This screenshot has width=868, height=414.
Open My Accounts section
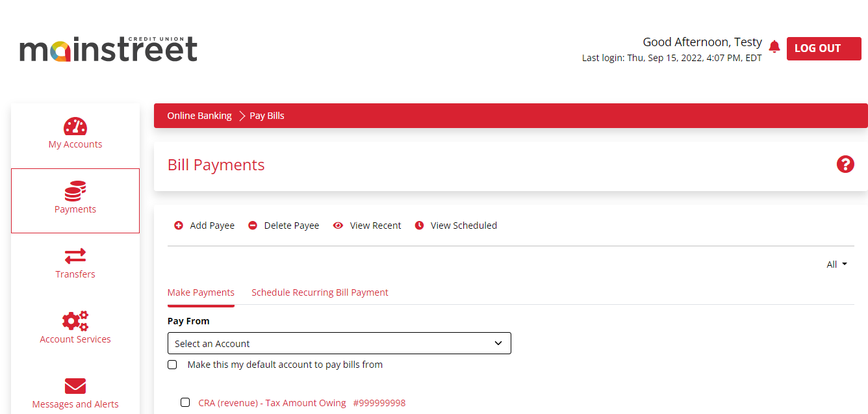pos(75,133)
